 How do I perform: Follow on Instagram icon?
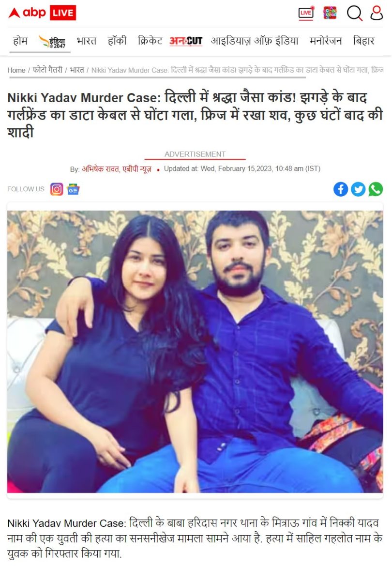pos(57,189)
